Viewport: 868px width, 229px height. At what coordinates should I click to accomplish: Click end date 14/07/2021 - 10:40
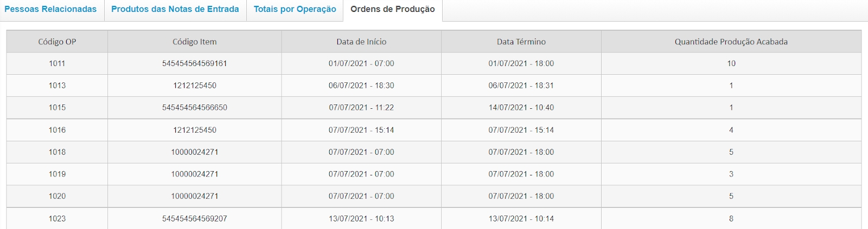point(521,108)
